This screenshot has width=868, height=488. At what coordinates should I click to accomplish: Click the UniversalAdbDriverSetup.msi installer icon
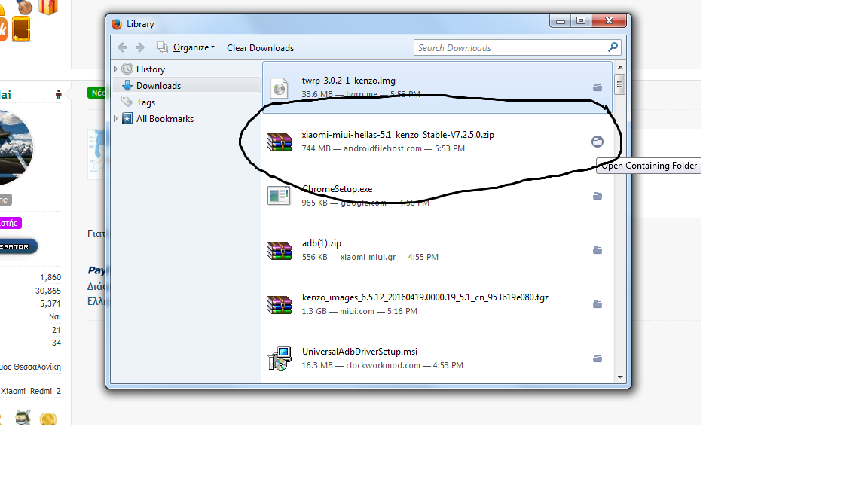click(x=280, y=358)
